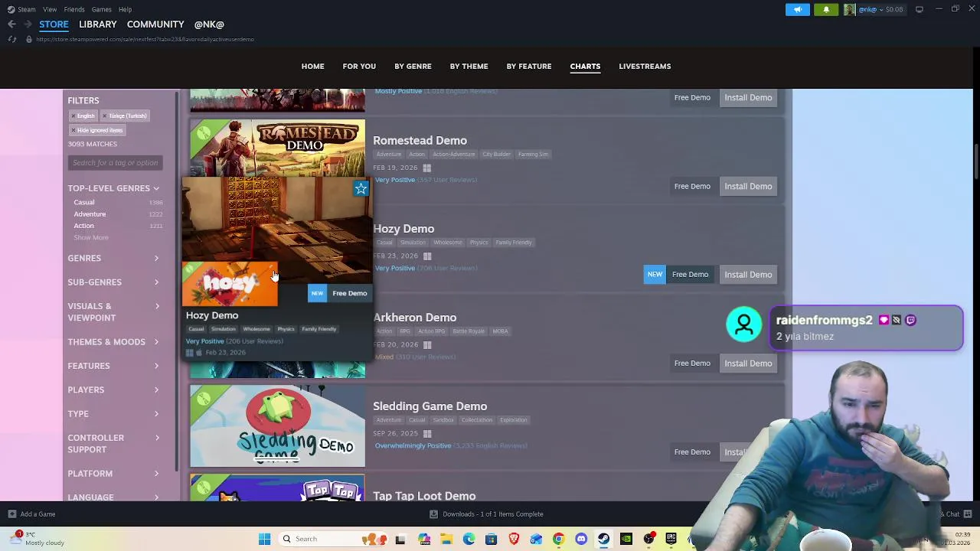Open Epic Games Launcher from the taskbar
Viewport: 980px width, 551px height.
pos(671,539)
